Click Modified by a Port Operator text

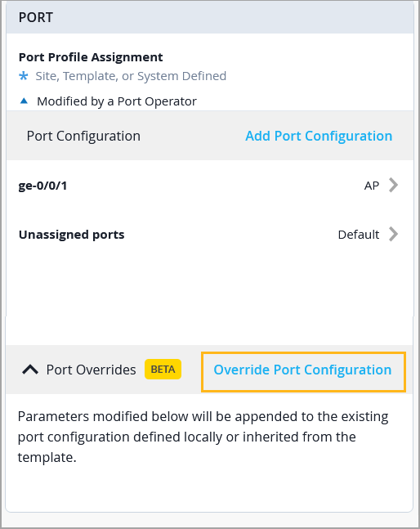pyautogui.click(x=117, y=101)
